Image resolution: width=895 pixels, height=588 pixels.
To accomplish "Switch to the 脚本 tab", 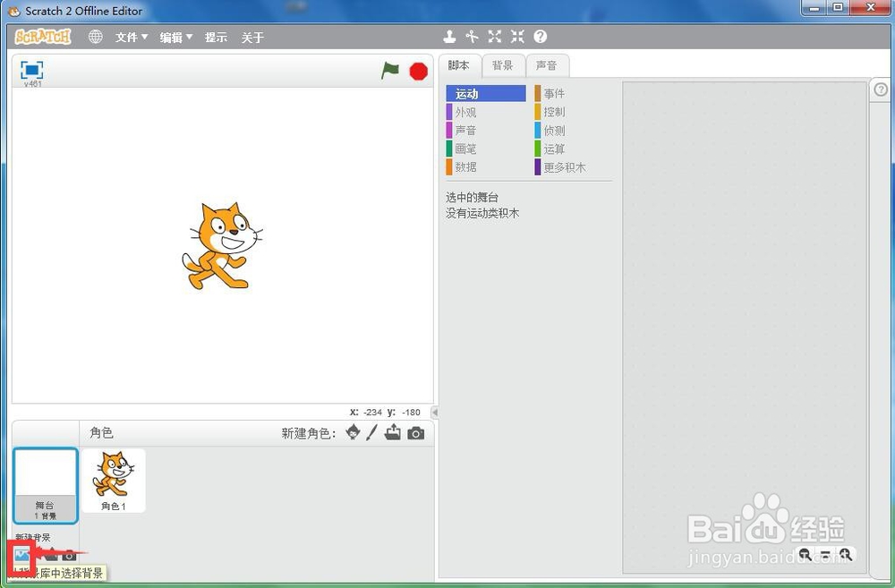I will (x=459, y=65).
